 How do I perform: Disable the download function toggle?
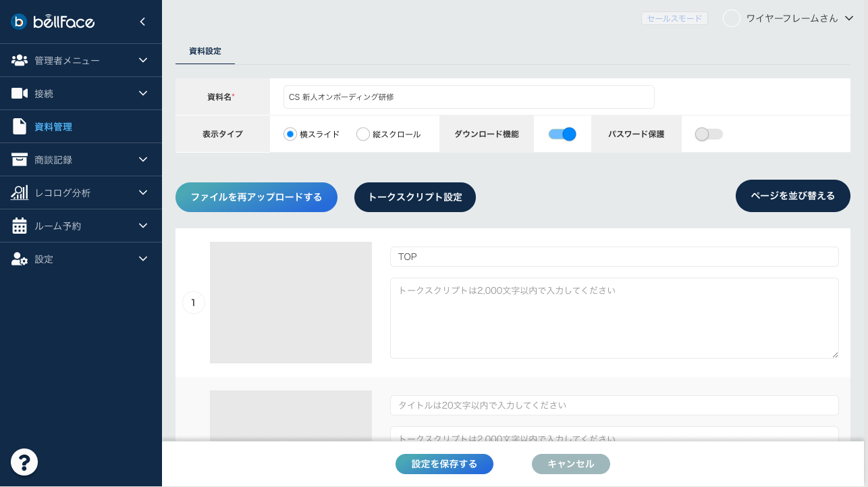coord(562,134)
